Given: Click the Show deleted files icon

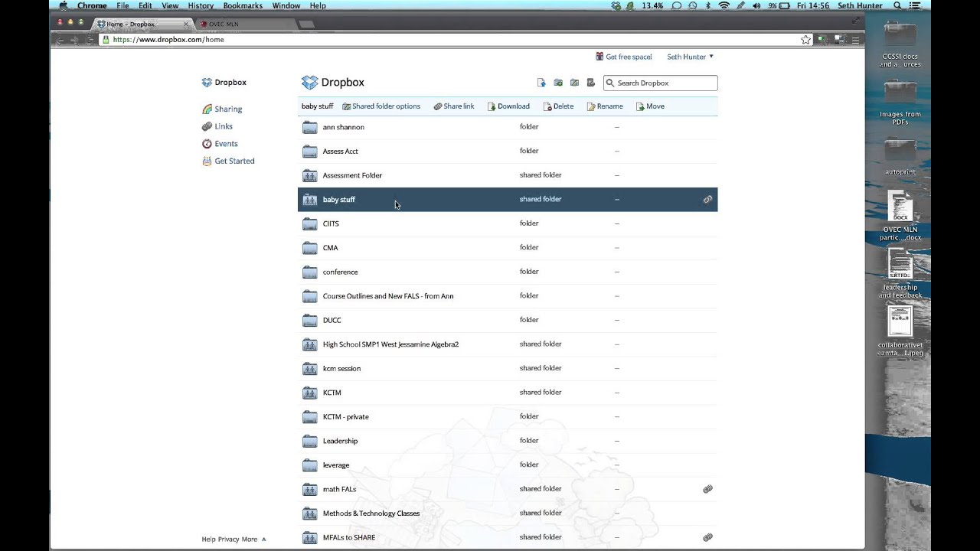Looking at the screenshot, I should pos(590,83).
